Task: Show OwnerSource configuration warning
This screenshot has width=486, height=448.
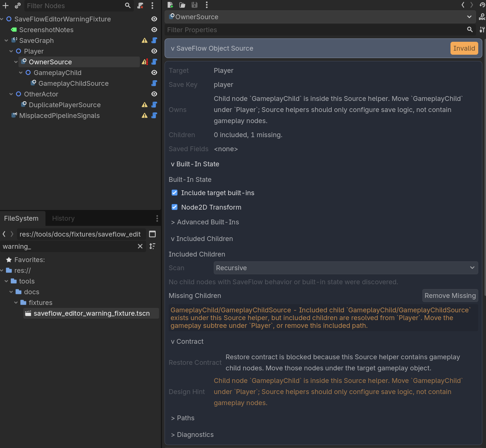Action: pos(145,62)
